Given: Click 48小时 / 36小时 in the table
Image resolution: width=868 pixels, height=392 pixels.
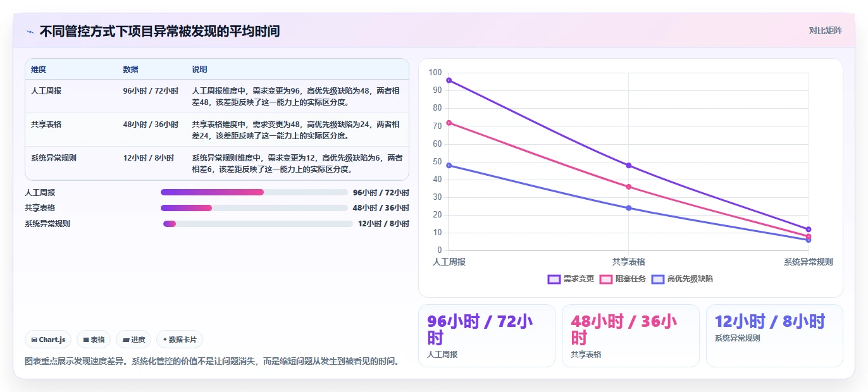Looking at the screenshot, I should [x=151, y=125].
